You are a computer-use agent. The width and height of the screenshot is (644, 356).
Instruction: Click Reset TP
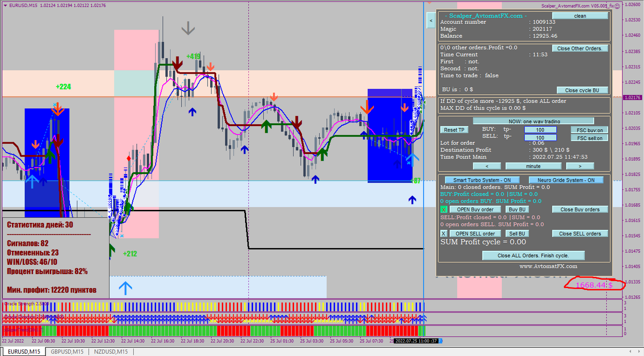point(454,130)
